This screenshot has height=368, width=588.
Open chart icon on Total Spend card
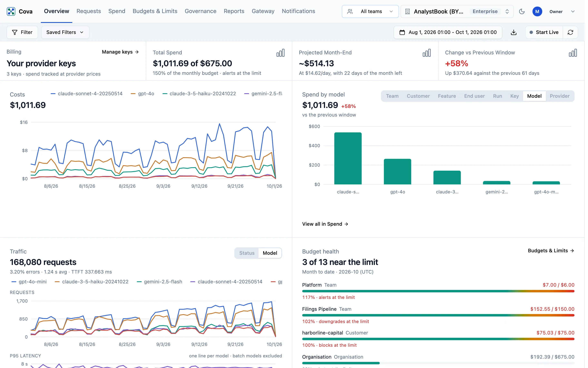point(280,53)
